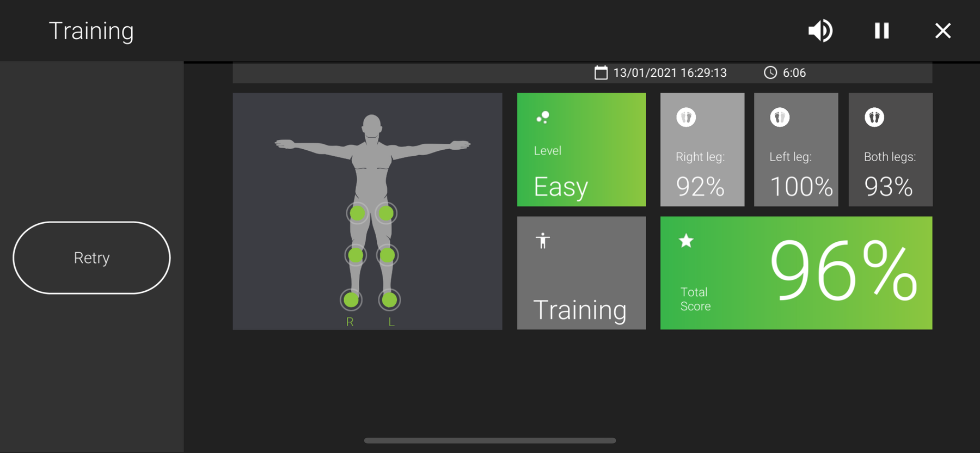Close the Training screen
This screenshot has height=453, width=980.
pos(942,30)
